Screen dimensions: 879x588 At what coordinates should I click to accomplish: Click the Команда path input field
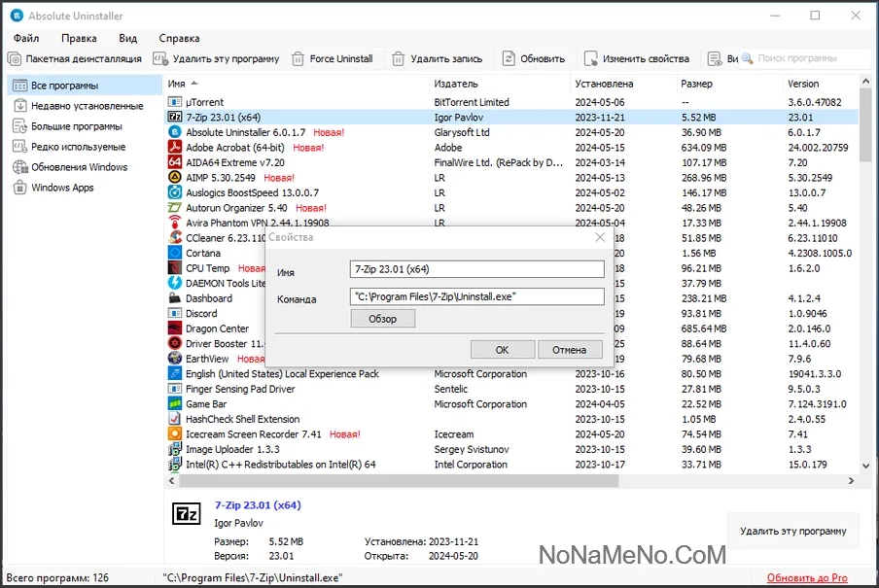click(476, 297)
